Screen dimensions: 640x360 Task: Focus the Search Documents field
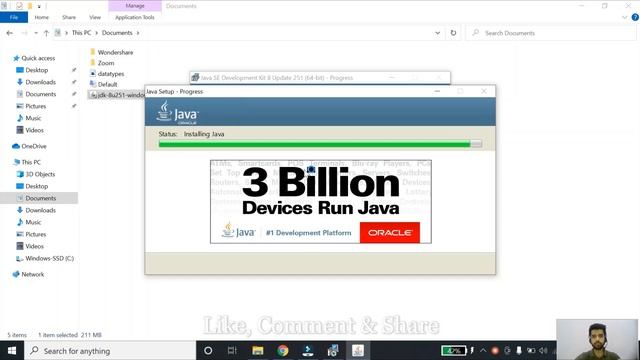click(551, 33)
